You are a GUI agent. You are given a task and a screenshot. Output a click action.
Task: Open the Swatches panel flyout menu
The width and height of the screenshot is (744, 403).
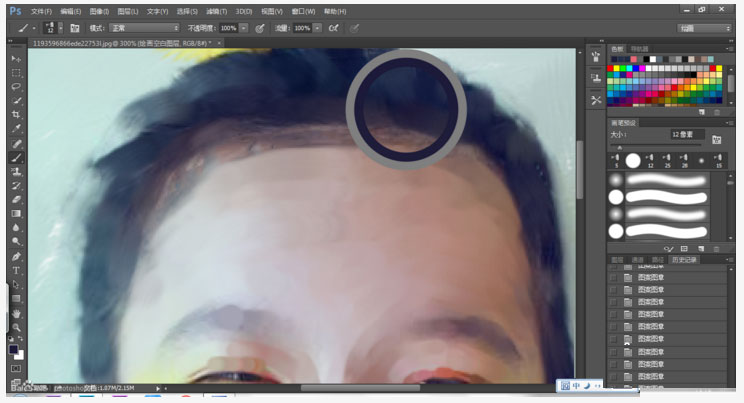point(728,49)
